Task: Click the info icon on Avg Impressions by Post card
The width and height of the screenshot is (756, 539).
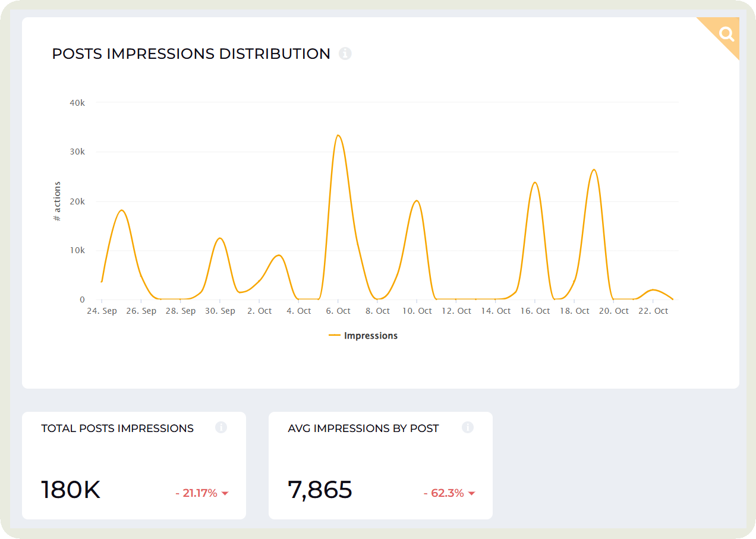Action: click(x=467, y=427)
